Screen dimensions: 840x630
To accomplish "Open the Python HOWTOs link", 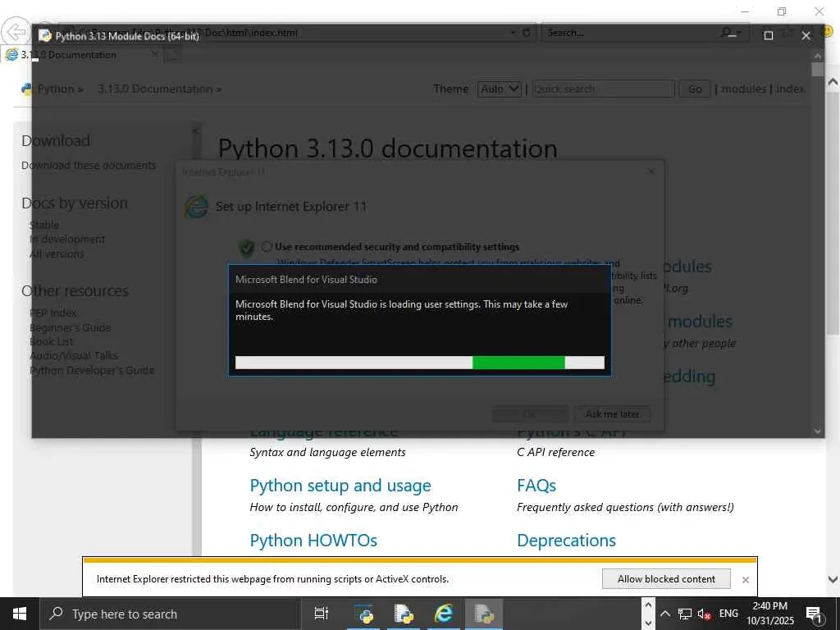I will tap(313, 540).
